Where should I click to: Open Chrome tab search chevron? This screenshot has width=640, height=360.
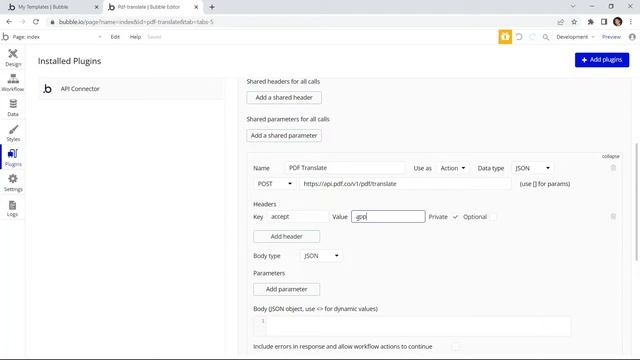[x=573, y=7]
